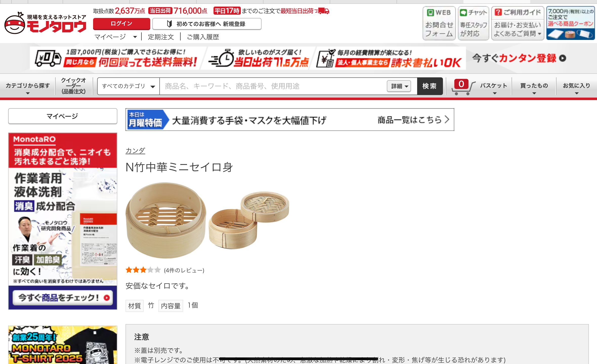
Task: Expand the 詳細 search options dropdown
Action: point(399,86)
